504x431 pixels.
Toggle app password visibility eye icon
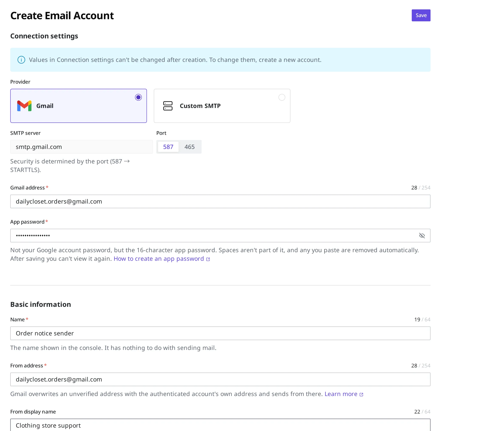click(x=422, y=236)
